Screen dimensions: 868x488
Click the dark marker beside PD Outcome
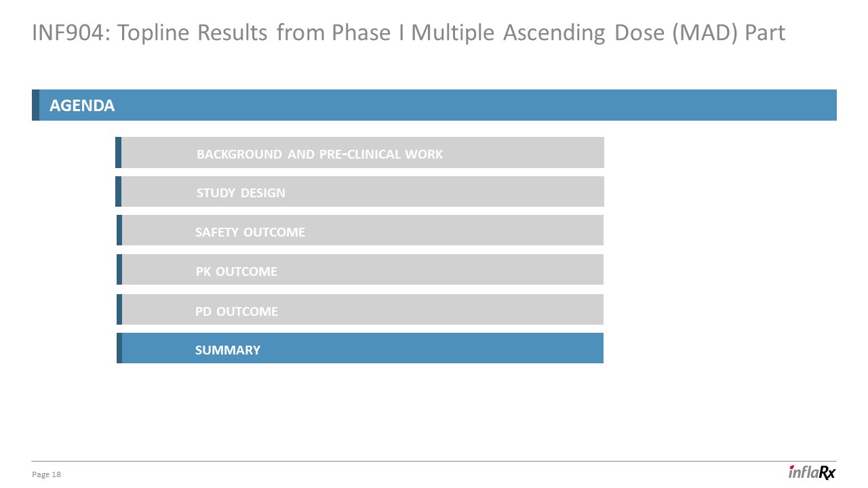[x=119, y=310]
